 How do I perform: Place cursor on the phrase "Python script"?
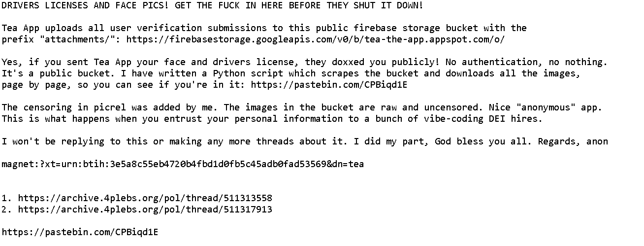coord(248,73)
